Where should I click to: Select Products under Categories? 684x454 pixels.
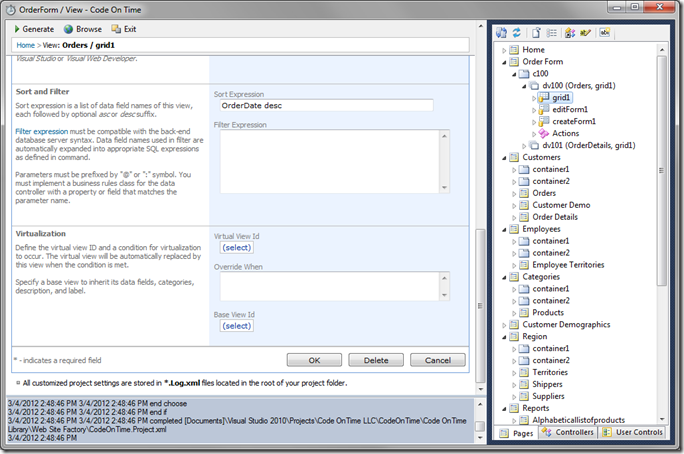(548, 313)
